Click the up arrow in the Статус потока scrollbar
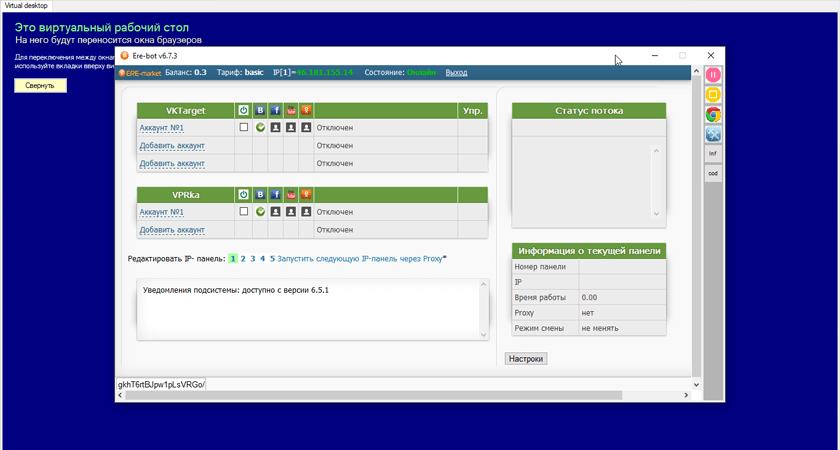Screen dimensions: 840x450 (x=656, y=151)
